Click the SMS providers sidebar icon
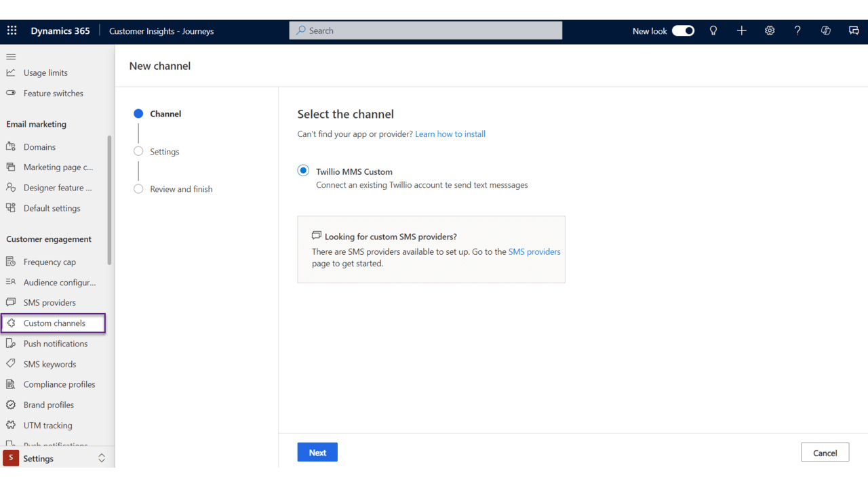This screenshot has height=488, width=868. tap(11, 302)
